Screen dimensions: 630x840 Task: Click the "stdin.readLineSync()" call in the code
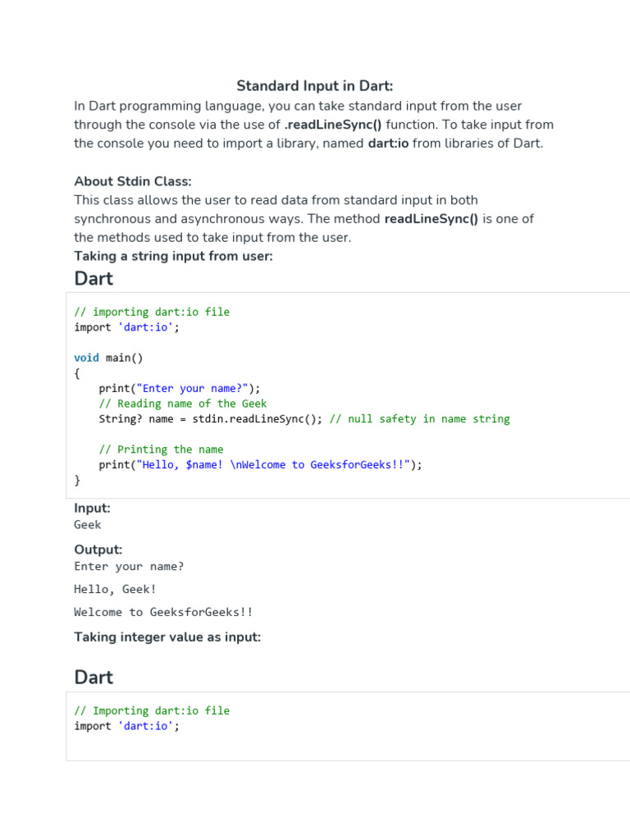coord(258,419)
